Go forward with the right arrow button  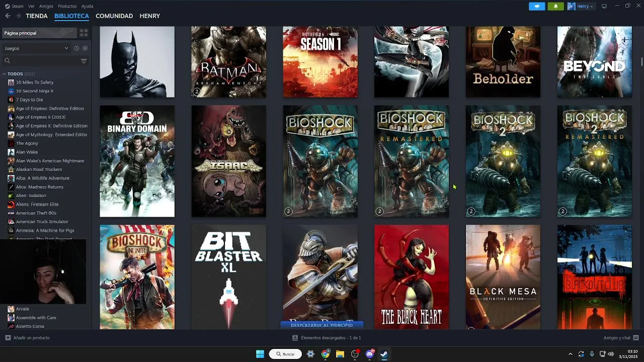click(x=18, y=16)
